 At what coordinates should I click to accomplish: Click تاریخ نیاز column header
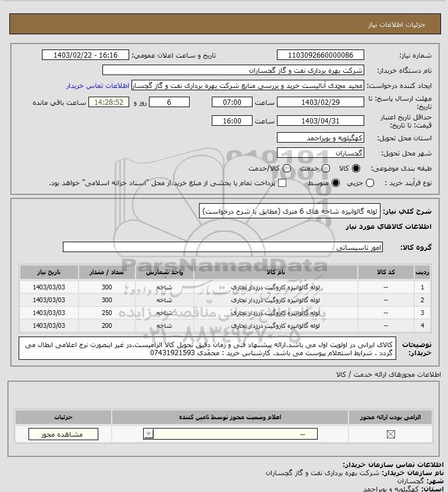pos(49,272)
